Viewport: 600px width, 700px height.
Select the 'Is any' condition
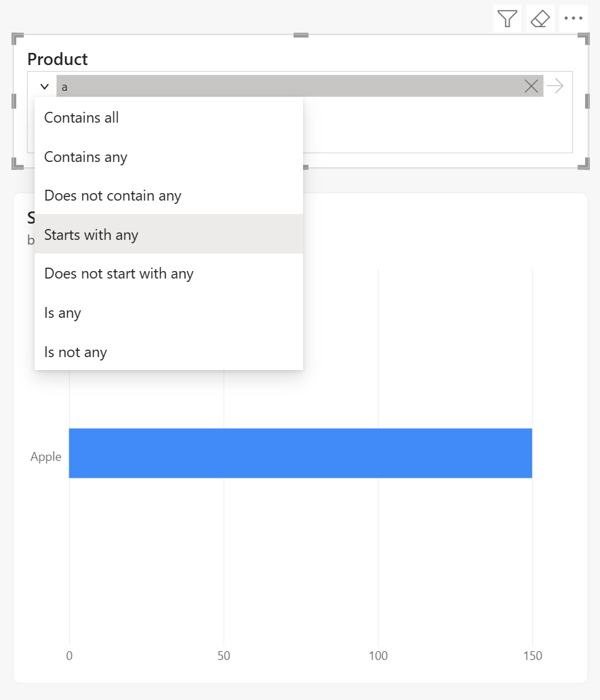(62, 312)
